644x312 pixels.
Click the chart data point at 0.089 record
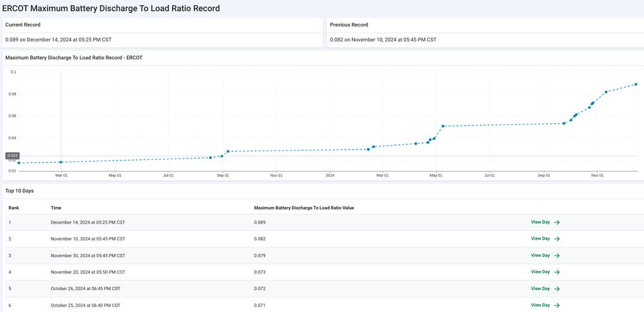636,84
